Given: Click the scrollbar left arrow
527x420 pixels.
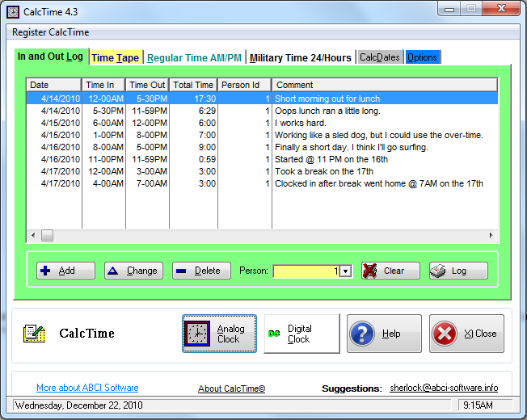Looking at the screenshot, I should (x=33, y=235).
